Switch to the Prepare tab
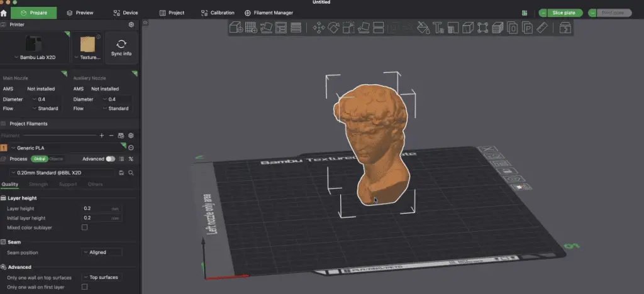The height and width of the screenshot is (294, 644). (34, 13)
